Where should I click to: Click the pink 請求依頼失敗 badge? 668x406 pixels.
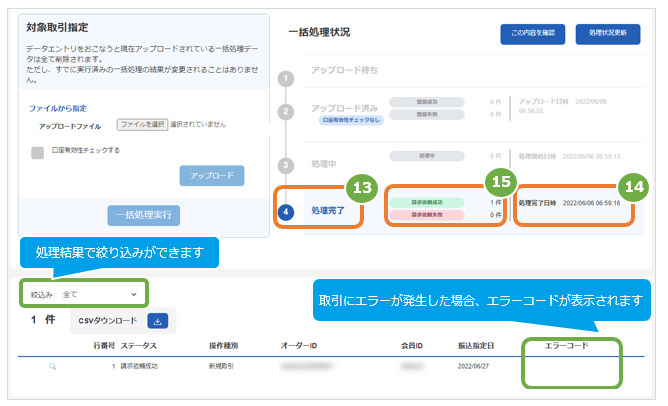[427, 215]
